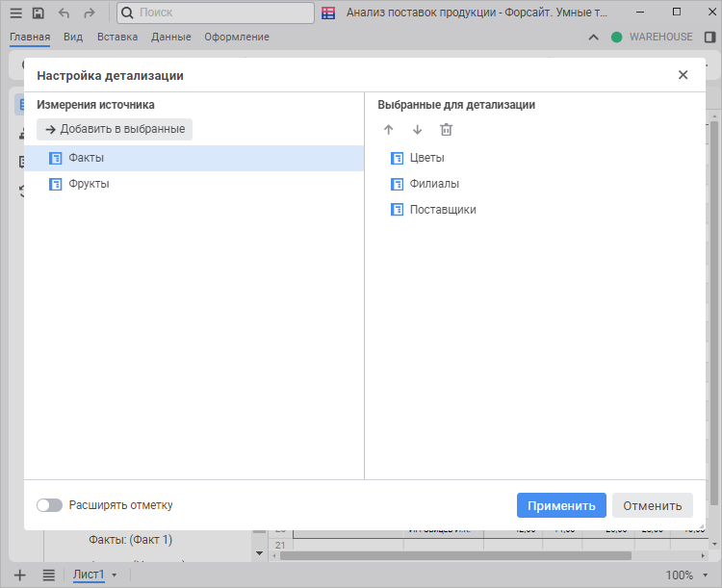This screenshot has height=588, width=722.
Task: Click the Отменить button
Action: (x=652, y=505)
